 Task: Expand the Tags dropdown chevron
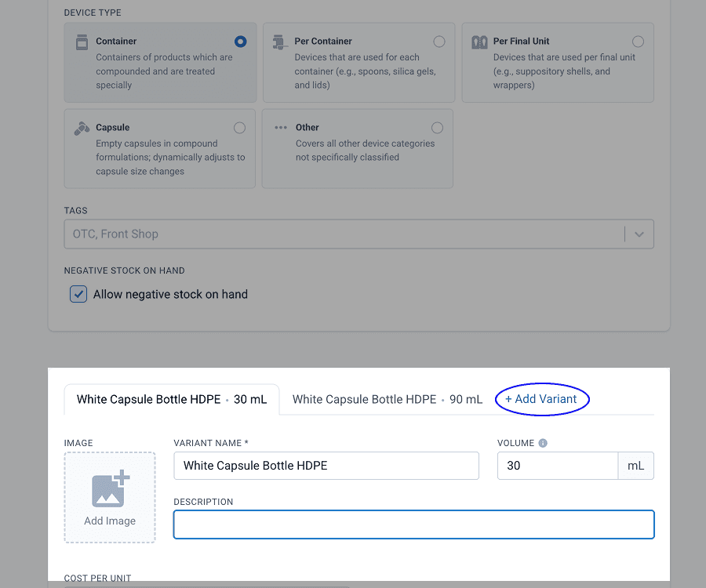click(x=639, y=234)
